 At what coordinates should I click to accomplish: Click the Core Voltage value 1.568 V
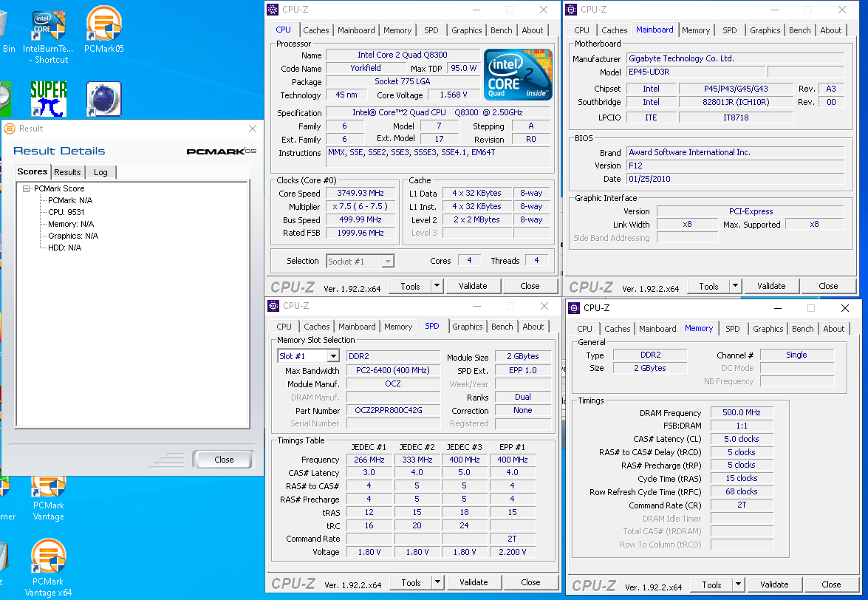(454, 95)
